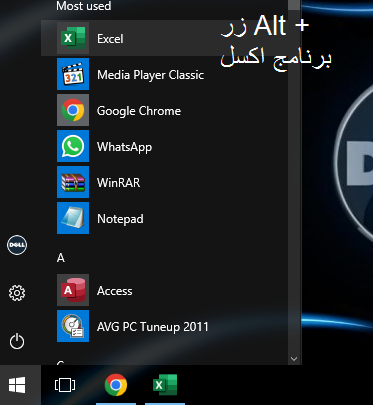Click the 'Access' text label
This screenshot has height=405, width=373.
point(114,291)
